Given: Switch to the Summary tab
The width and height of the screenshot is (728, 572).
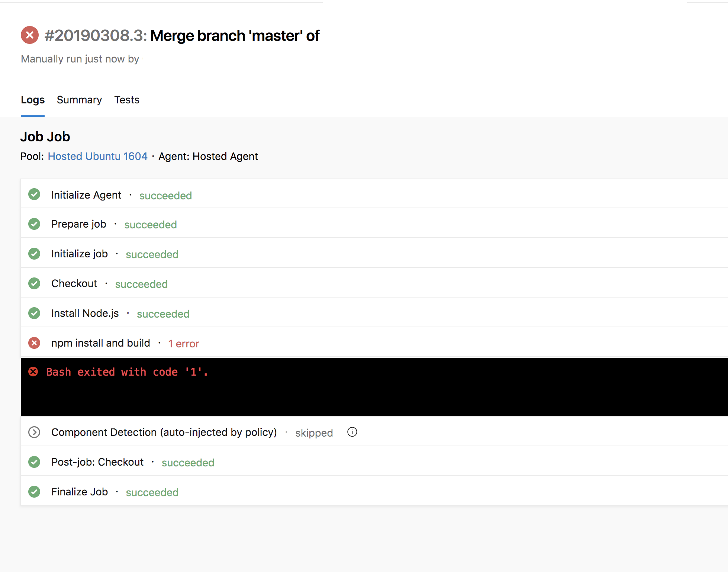Looking at the screenshot, I should point(79,100).
